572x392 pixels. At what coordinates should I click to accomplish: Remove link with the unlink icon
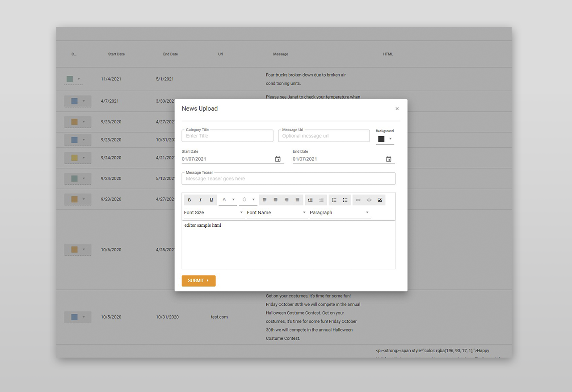369,200
